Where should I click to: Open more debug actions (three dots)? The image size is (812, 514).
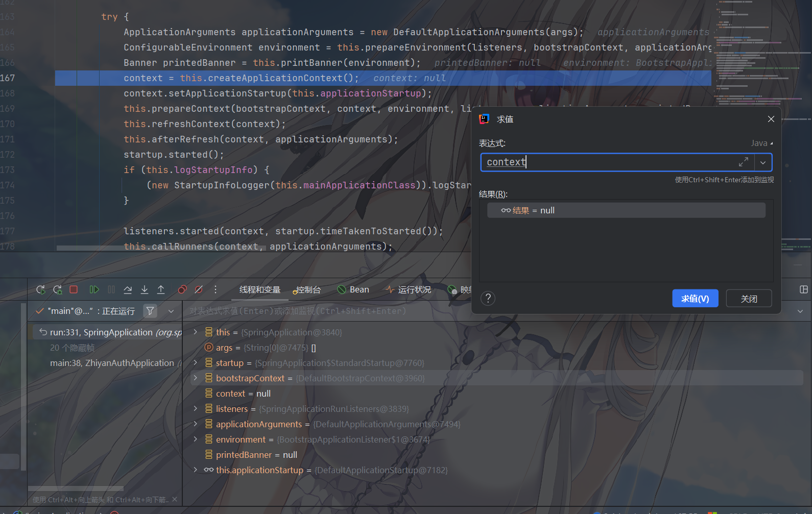coord(216,290)
